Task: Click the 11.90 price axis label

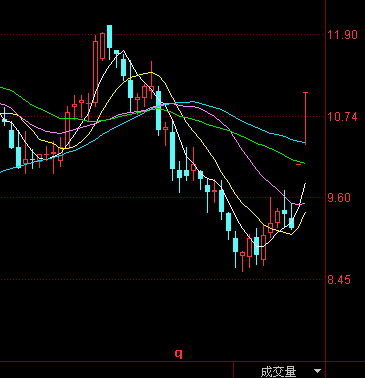Action: click(x=342, y=35)
